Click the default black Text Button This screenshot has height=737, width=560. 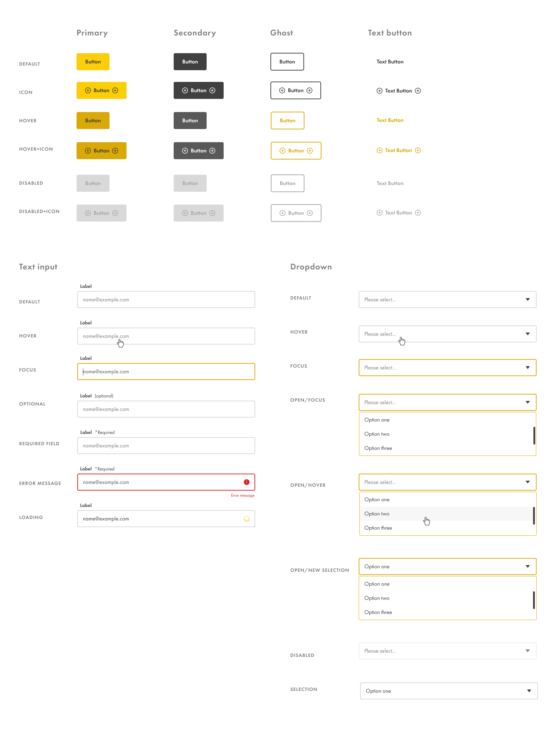pos(390,62)
